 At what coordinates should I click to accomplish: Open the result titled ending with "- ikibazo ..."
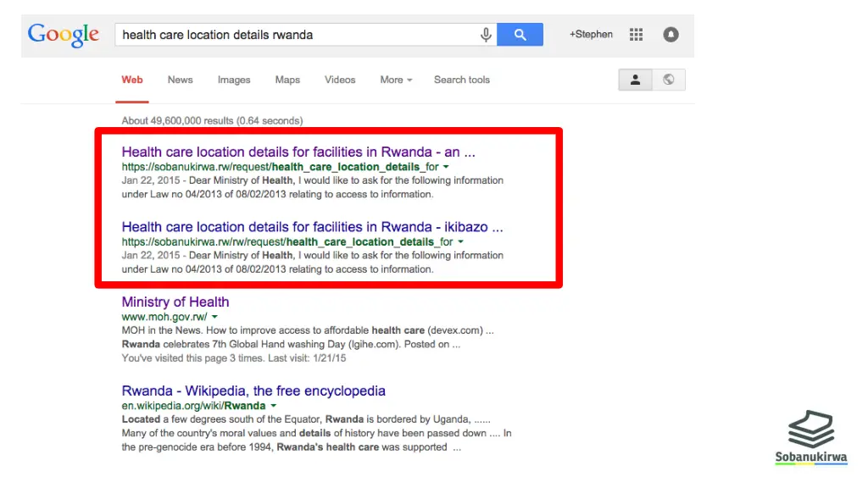click(312, 227)
